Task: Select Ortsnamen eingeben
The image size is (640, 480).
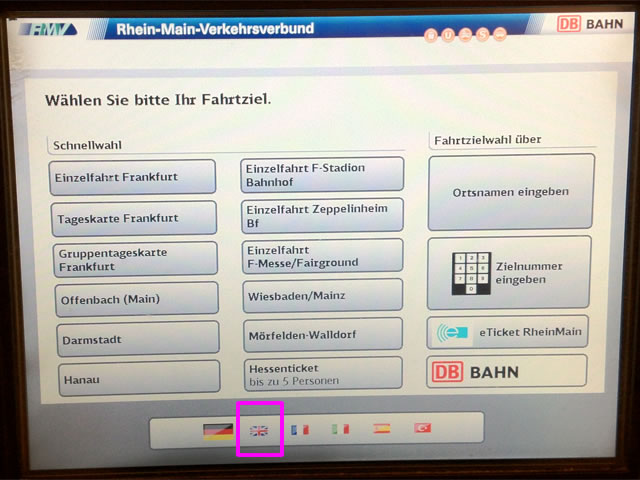Action: 510,191
